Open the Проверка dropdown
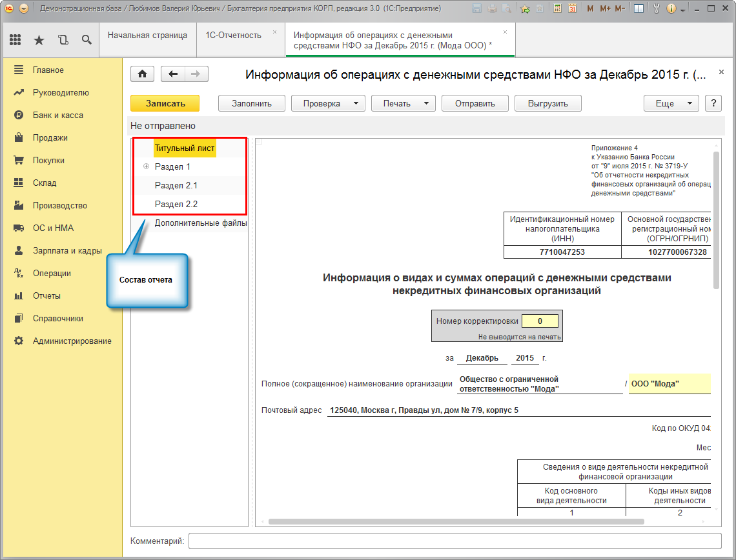 pos(328,103)
